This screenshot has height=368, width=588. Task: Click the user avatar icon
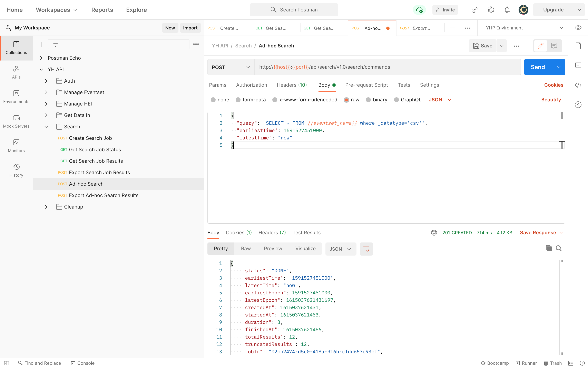[523, 10]
